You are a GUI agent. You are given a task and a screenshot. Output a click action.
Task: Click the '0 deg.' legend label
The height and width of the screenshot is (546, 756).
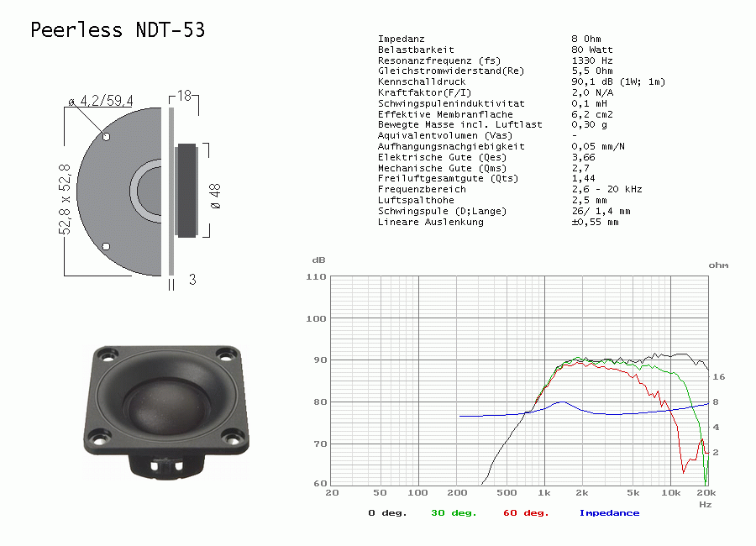point(387,512)
